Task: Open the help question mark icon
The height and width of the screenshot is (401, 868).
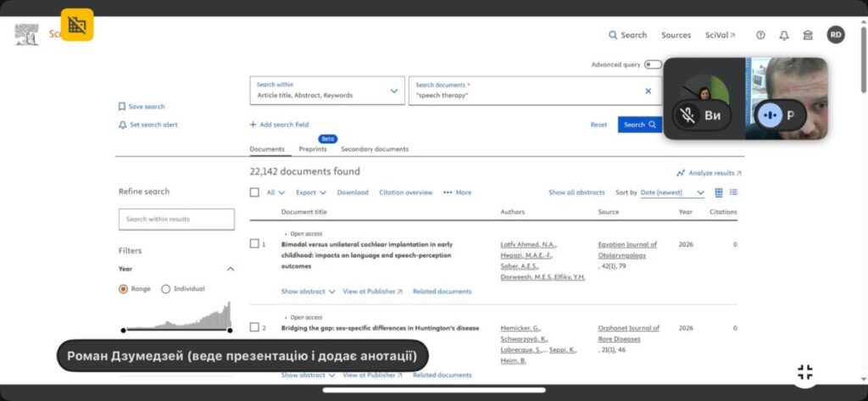Action: [x=760, y=36]
